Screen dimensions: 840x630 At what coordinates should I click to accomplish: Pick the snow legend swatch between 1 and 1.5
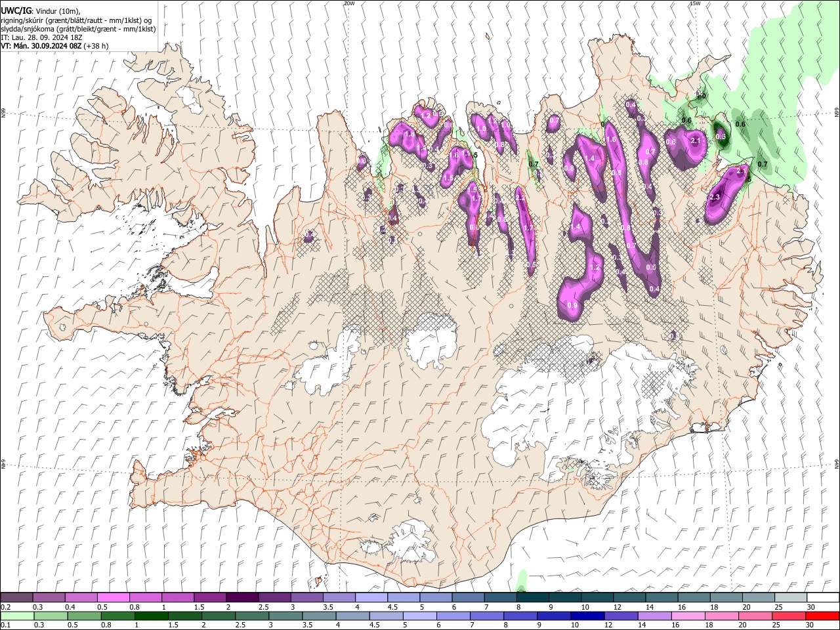[x=178, y=597]
